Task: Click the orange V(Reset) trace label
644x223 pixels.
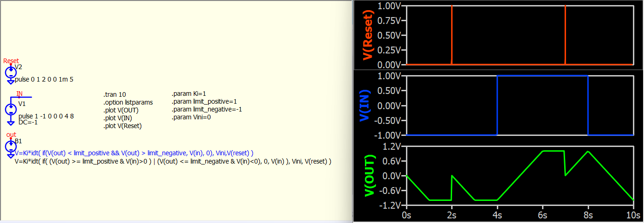Action: pos(368,35)
